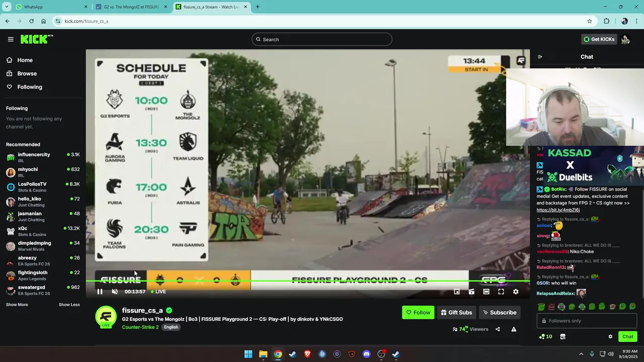Screen dimensions: 644x362
Task: Open recommended channel sweatergxd
Action: [43, 290]
